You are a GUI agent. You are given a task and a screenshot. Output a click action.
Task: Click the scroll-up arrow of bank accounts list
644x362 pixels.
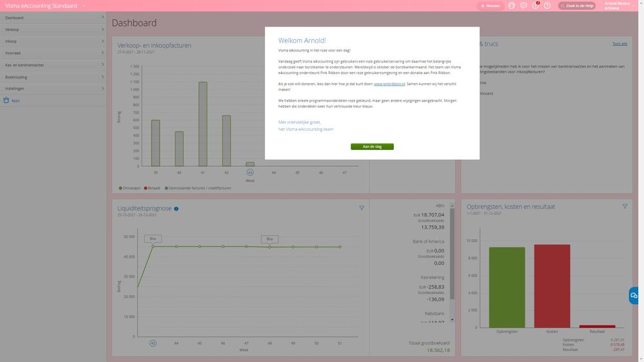[452, 205]
